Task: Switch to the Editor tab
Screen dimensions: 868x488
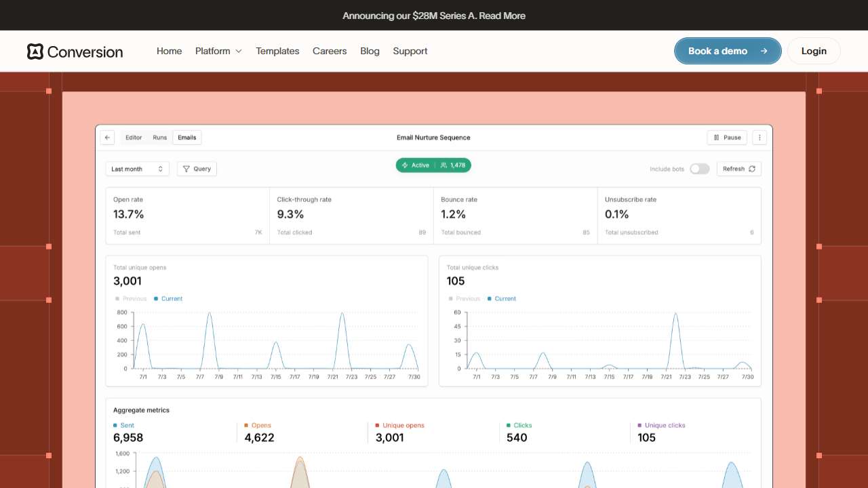Action: 134,138
